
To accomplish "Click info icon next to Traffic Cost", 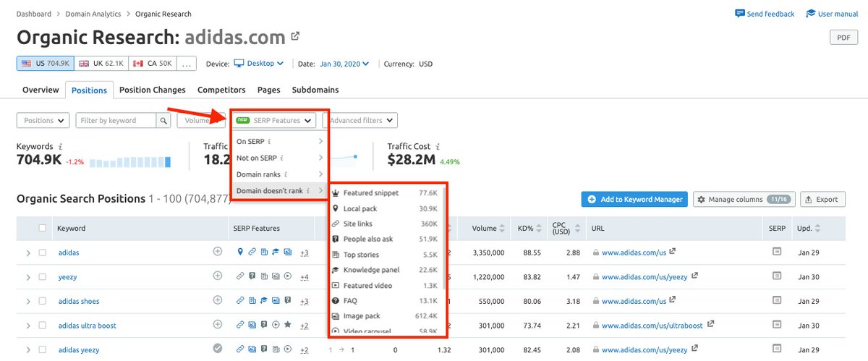I will tap(438, 147).
